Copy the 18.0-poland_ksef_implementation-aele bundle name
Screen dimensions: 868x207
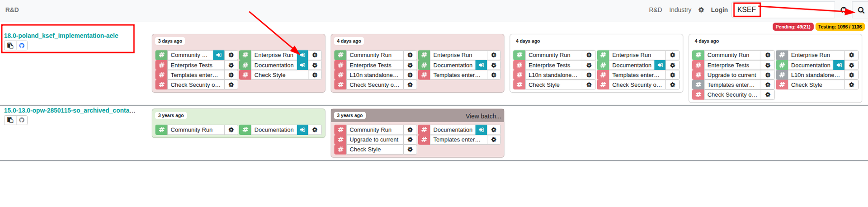(x=10, y=46)
